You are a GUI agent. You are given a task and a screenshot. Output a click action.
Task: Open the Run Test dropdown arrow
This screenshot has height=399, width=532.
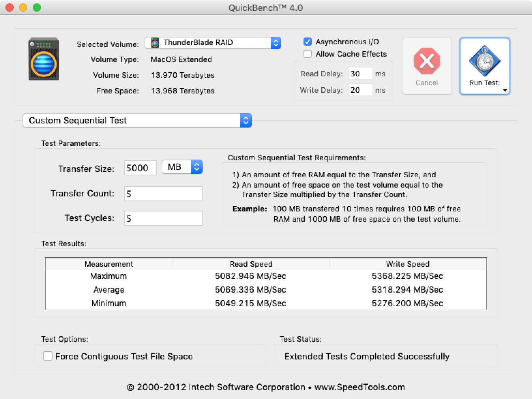(505, 90)
